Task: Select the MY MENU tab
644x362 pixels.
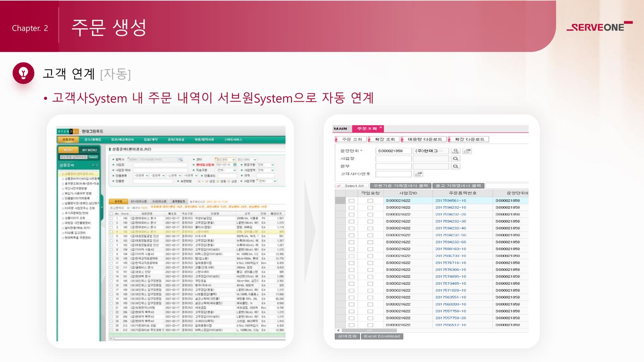Action: 89,150
